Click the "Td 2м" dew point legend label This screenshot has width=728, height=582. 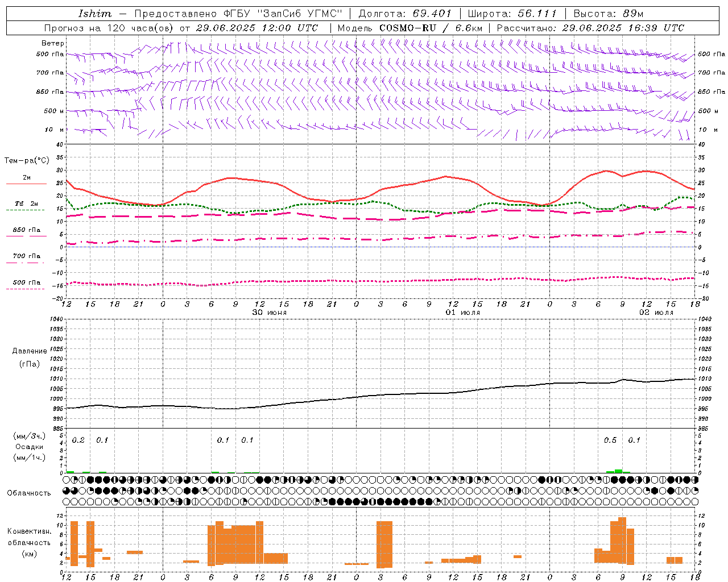tap(27, 203)
